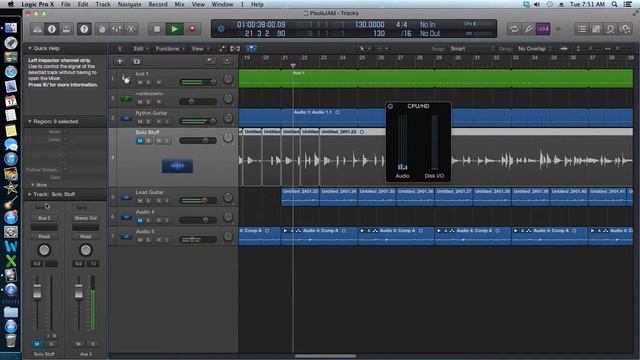The height and width of the screenshot is (360, 640).
Task: Toggle the Cycle mode button
Action: 514,29
